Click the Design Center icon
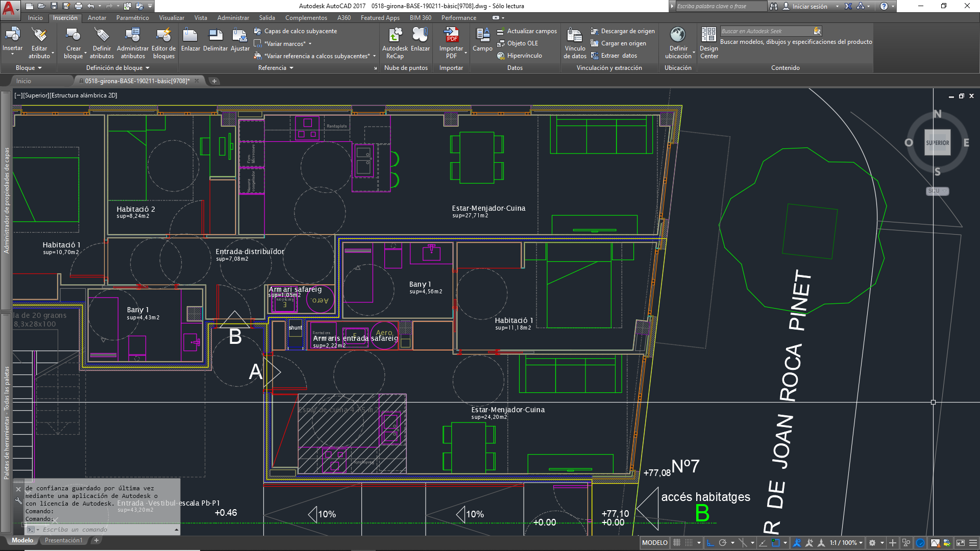 [x=708, y=35]
